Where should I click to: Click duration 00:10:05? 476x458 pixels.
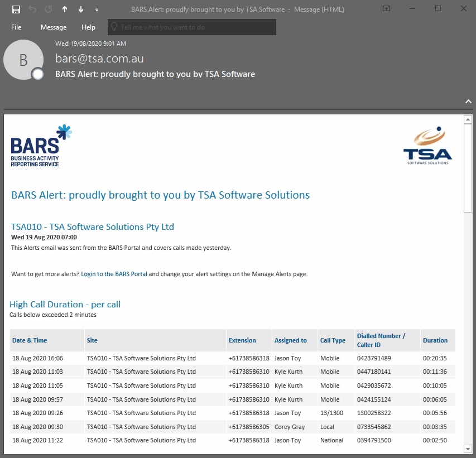point(435,385)
